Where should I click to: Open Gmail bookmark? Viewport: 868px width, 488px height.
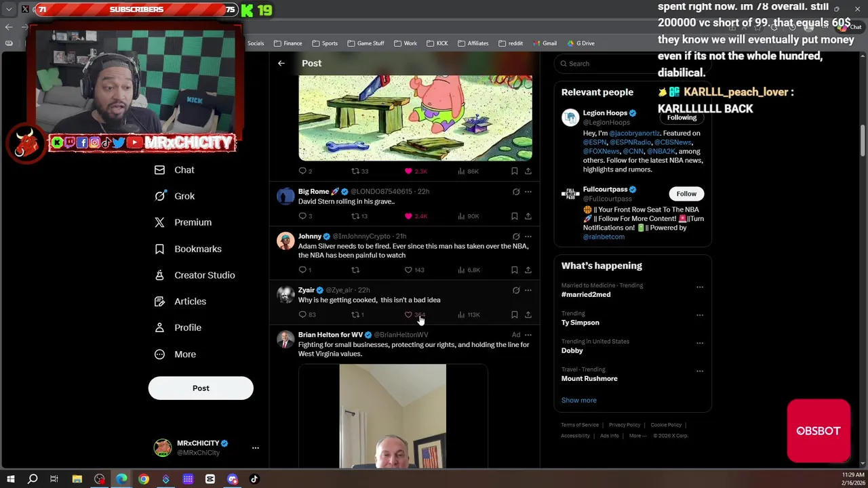click(545, 43)
